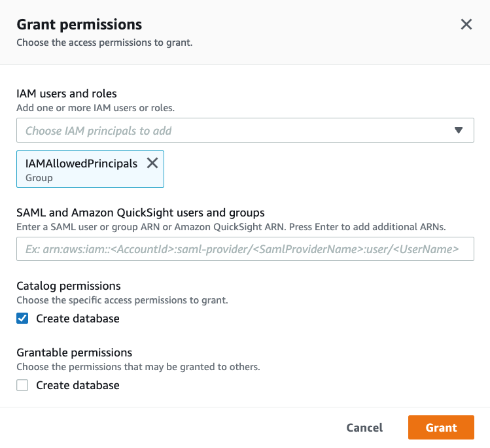Expand the IAM principals dropdown arrow
This screenshot has height=448, width=490.
tap(459, 130)
